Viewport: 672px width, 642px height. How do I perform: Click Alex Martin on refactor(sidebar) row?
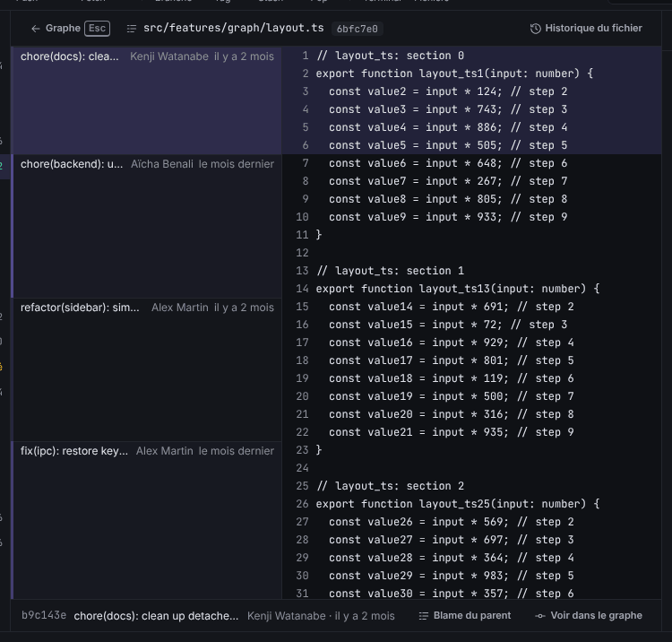click(180, 308)
